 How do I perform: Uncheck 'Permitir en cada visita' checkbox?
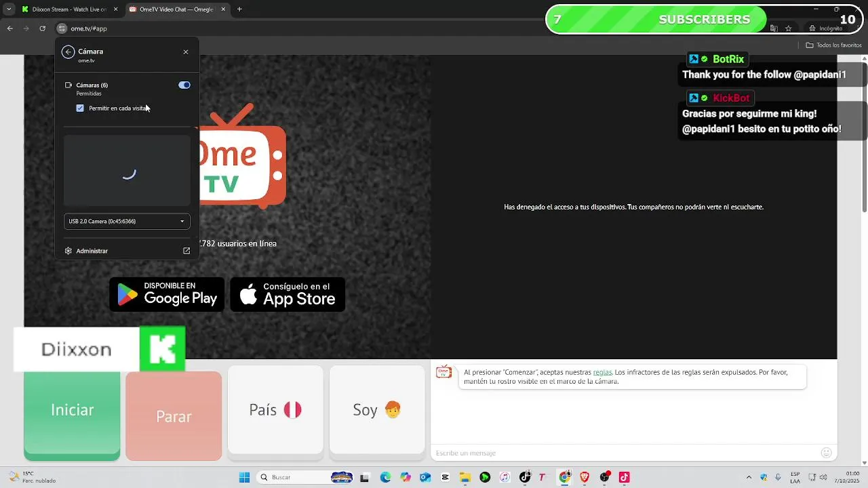(80, 108)
